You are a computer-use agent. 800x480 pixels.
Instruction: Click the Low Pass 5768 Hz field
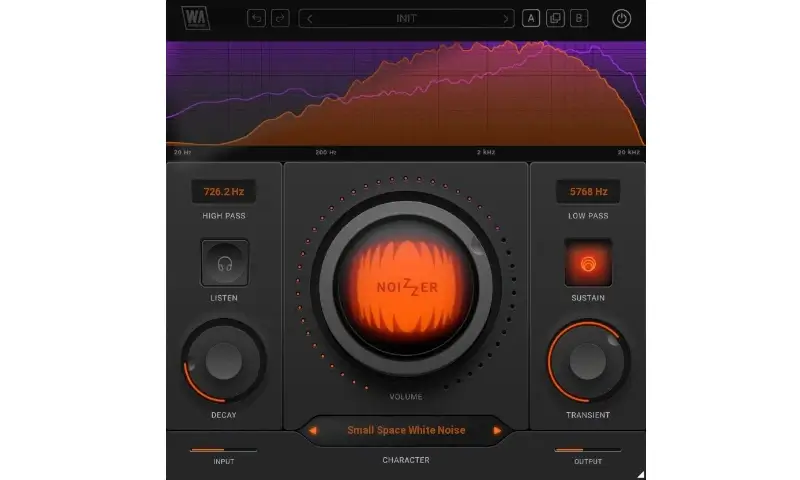coord(588,191)
